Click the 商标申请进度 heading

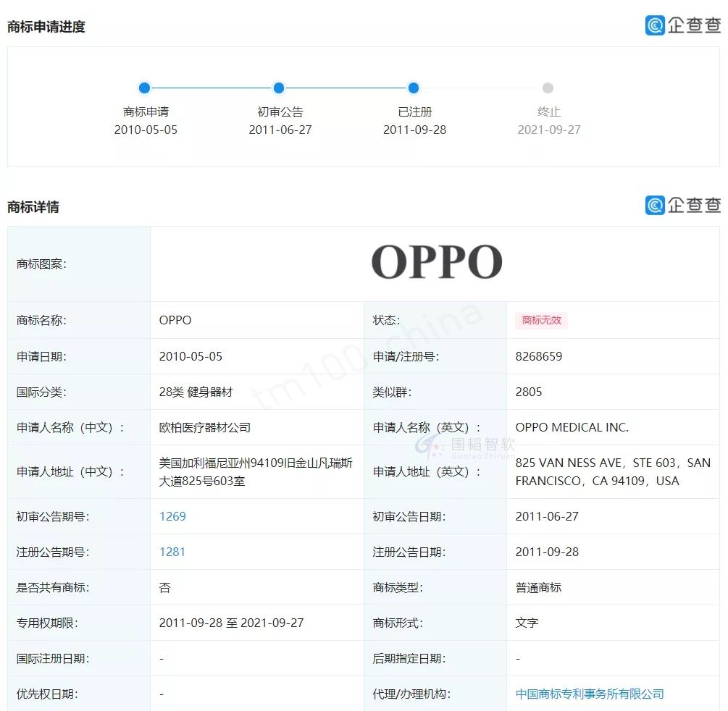(x=46, y=27)
